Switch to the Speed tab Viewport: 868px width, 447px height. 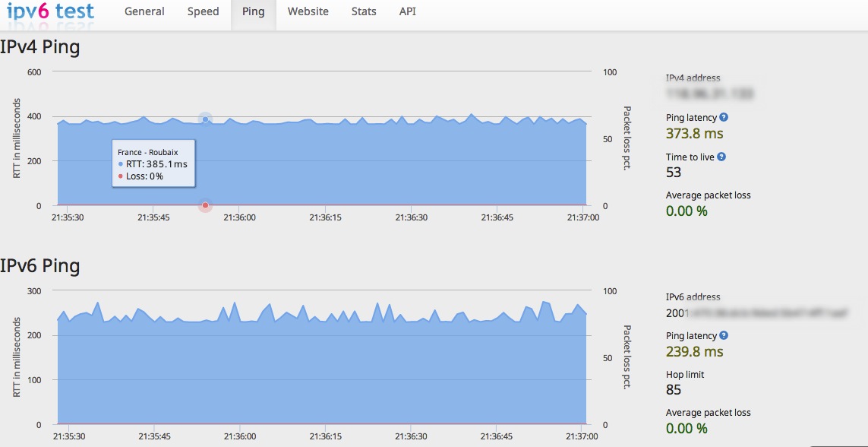(x=204, y=11)
